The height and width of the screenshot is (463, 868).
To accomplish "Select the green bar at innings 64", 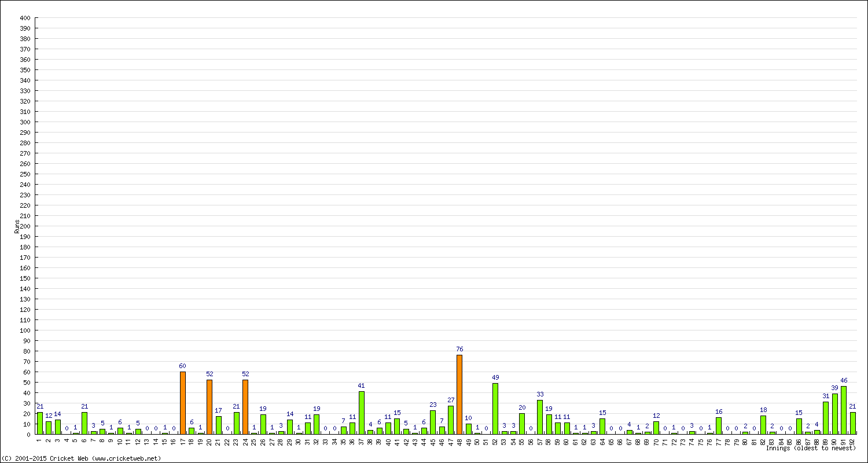I will click(x=602, y=427).
